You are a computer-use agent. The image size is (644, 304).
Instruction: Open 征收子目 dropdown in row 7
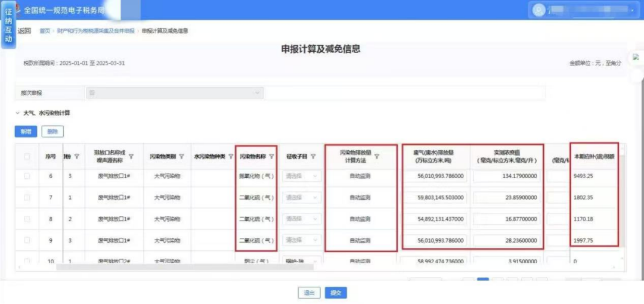(x=302, y=198)
